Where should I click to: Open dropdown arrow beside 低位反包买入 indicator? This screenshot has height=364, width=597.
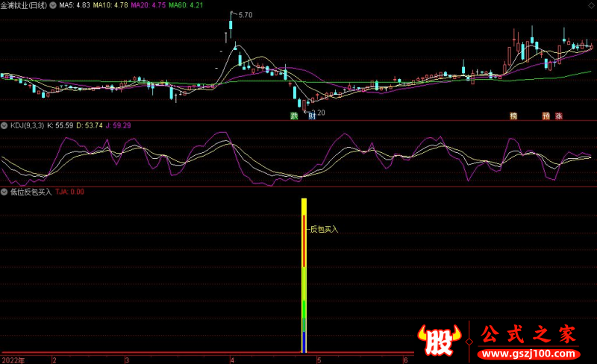coord(4,192)
